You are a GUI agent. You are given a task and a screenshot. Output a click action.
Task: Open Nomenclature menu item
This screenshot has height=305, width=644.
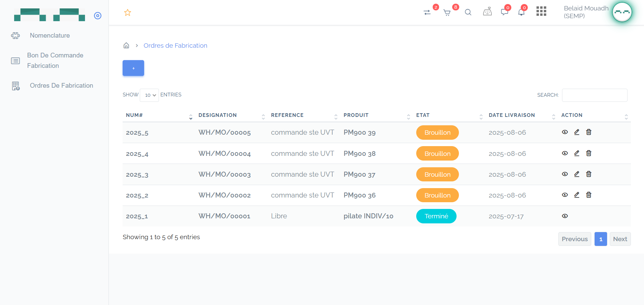pyautogui.click(x=50, y=36)
